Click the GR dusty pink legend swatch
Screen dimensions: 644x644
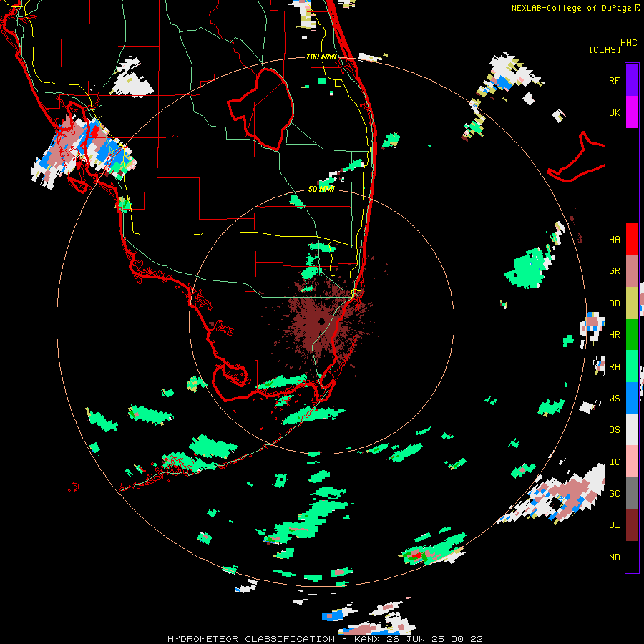tap(632, 271)
